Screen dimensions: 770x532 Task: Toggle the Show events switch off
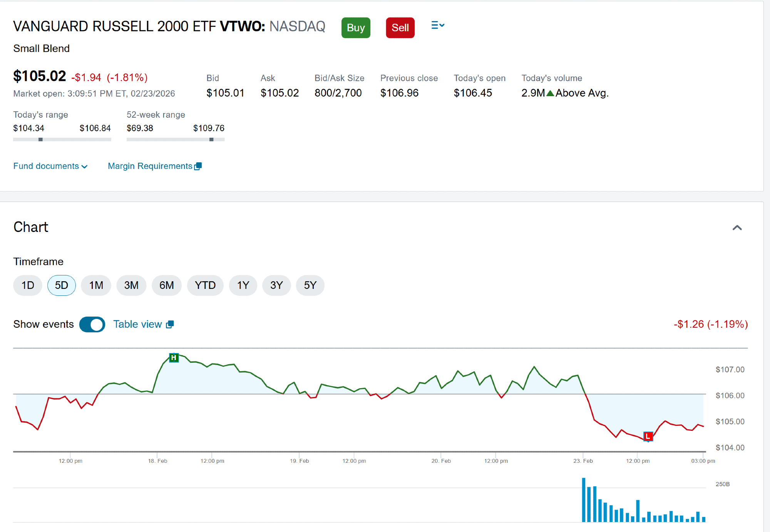pos(92,324)
